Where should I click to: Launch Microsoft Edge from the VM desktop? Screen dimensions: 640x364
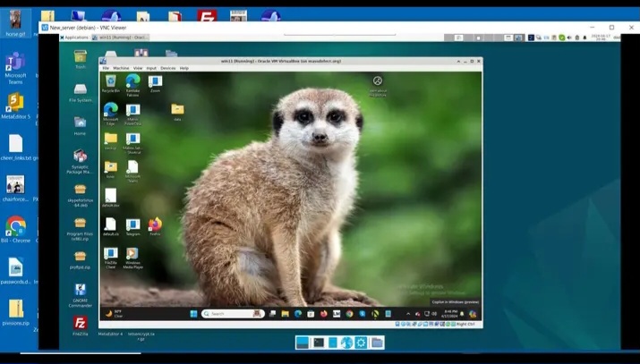pos(111,110)
